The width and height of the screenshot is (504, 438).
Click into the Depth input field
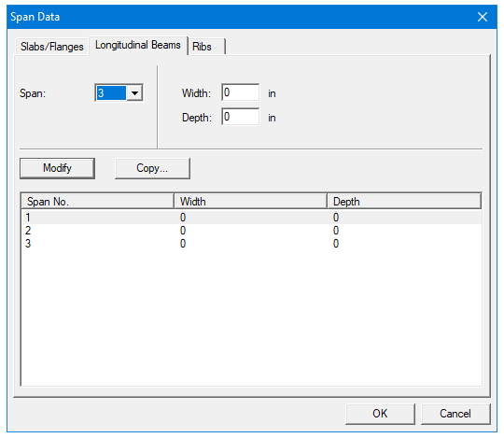pyautogui.click(x=240, y=117)
